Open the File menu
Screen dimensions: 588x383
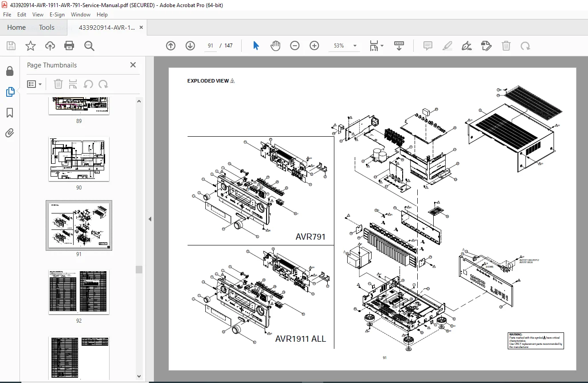tap(7, 15)
